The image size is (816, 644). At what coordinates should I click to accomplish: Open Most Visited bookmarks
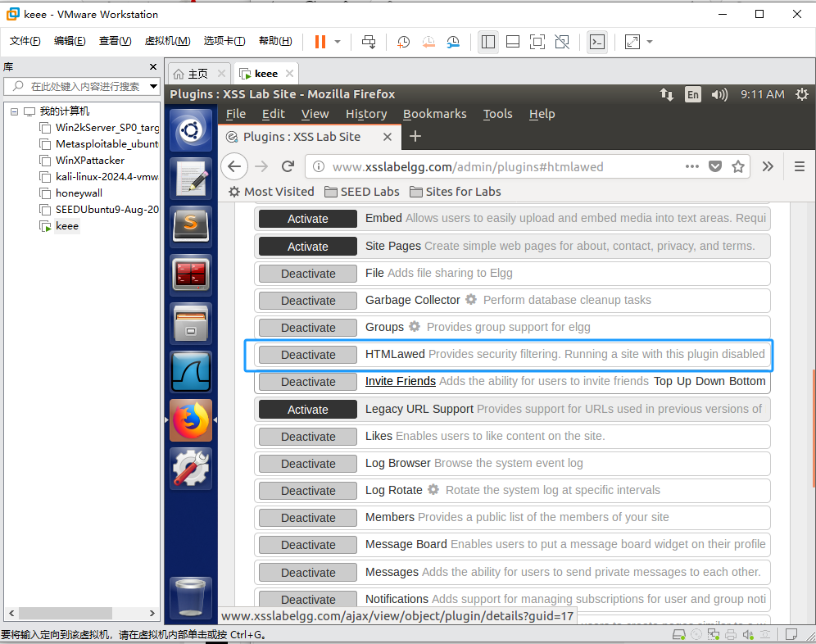point(271,192)
